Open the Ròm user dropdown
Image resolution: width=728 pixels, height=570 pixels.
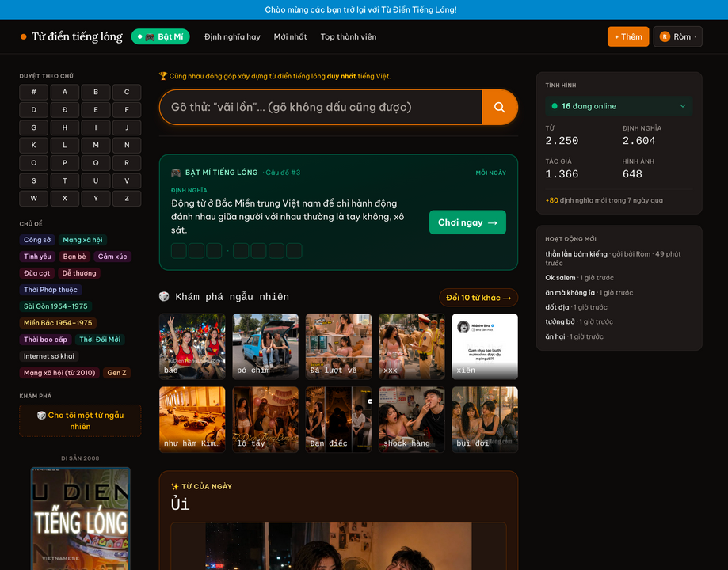pos(678,36)
